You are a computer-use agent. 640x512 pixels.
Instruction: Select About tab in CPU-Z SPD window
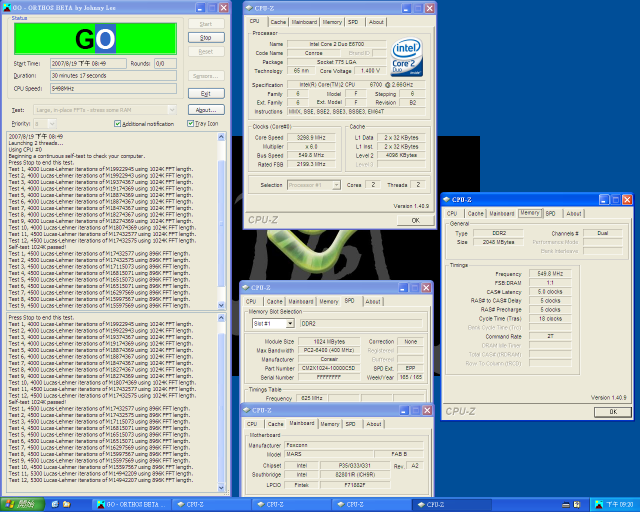(x=373, y=302)
